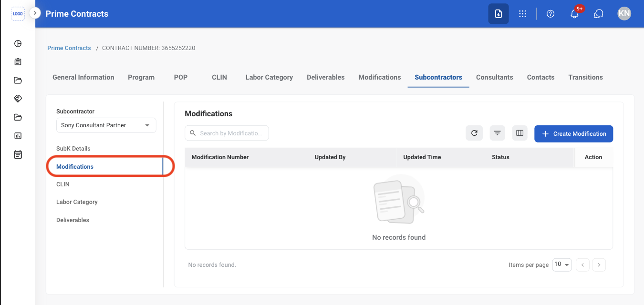The image size is (644, 305).
Task: Switch to the Consultants tab
Action: tap(495, 77)
